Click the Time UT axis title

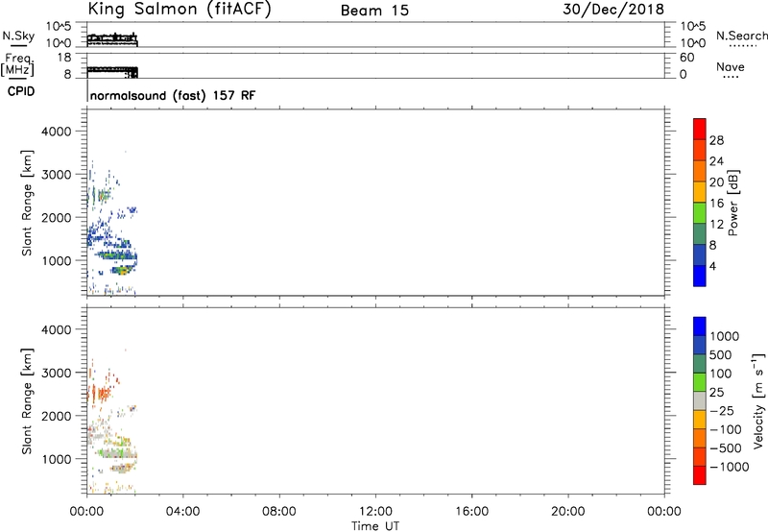375,526
